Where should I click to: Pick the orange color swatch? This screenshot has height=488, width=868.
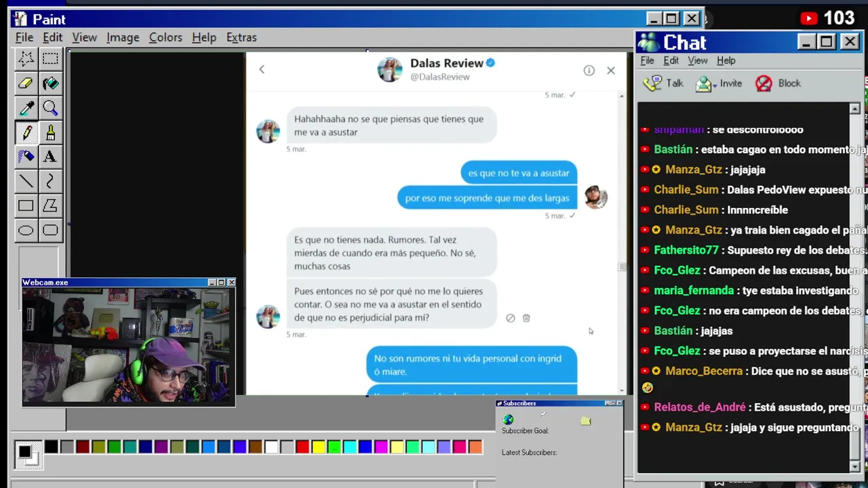475,447
